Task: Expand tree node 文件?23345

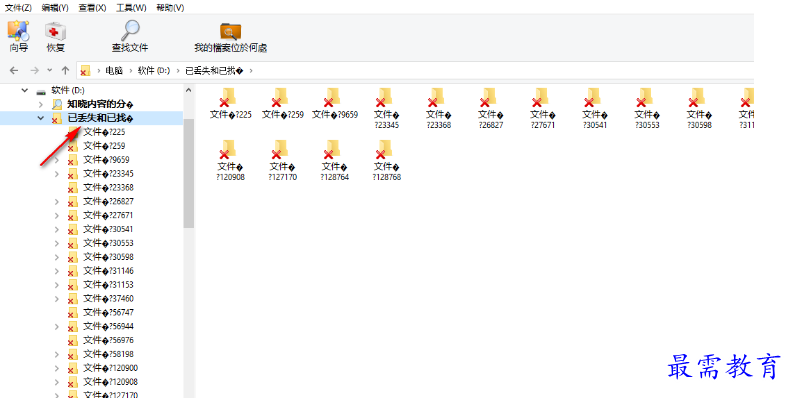Action: (57, 174)
